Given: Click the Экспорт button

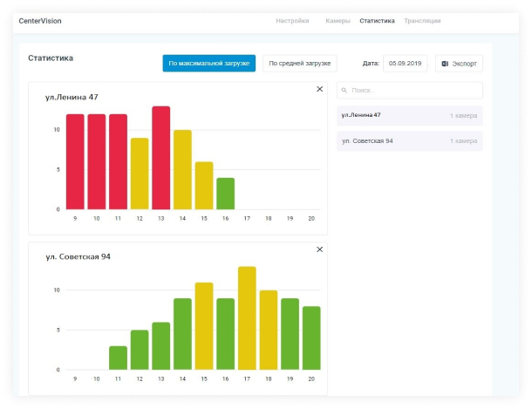Looking at the screenshot, I should coord(459,64).
